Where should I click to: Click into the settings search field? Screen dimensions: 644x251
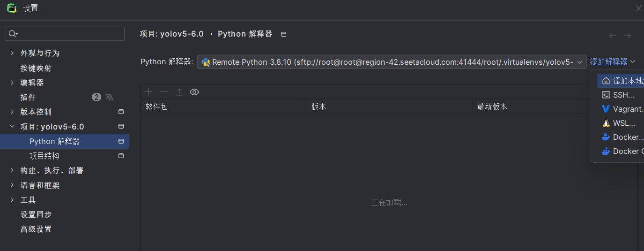[x=65, y=34]
